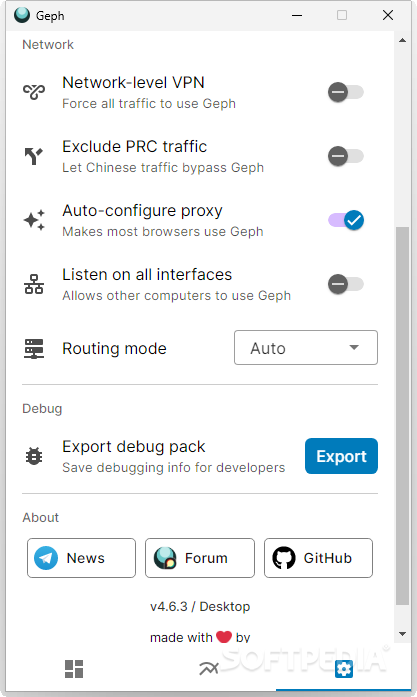Open the dashboard tab grid icon
The height and width of the screenshot is (697, 417).
pos(74,669)
